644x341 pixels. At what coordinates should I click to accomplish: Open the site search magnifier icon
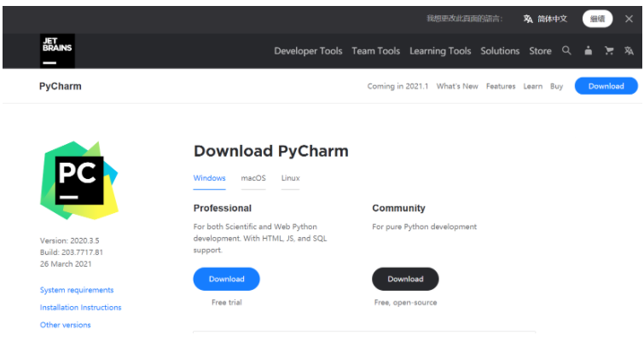pyautogui.click(x=566, y=50)
